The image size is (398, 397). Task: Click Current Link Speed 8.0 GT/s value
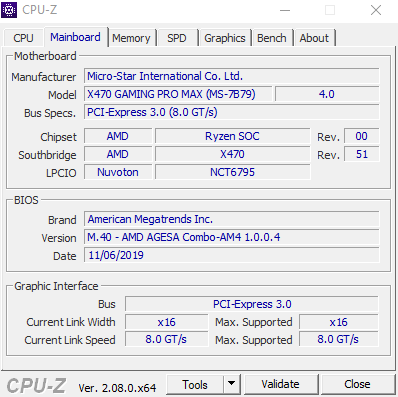coord(166,339)
